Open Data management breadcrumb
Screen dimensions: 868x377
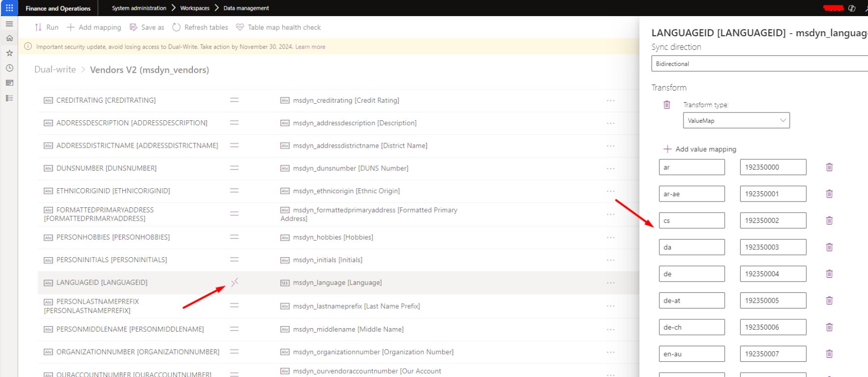click(x=246, y=8)
